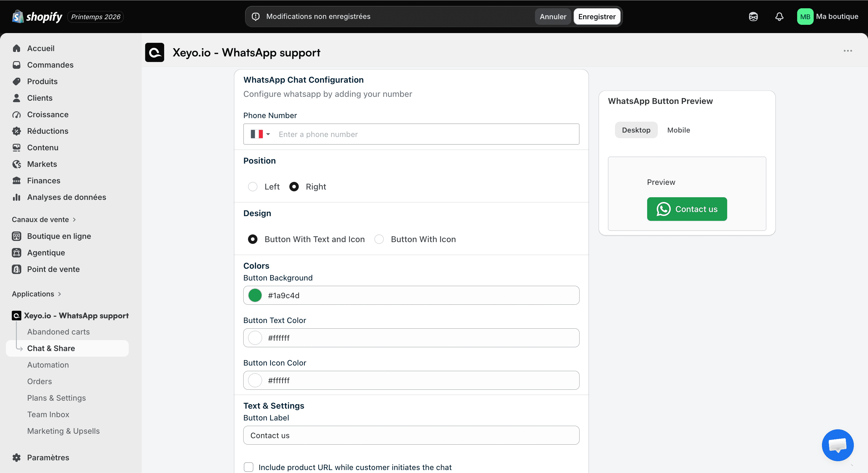Open the three-dot more actions menu

coord(848,51)
